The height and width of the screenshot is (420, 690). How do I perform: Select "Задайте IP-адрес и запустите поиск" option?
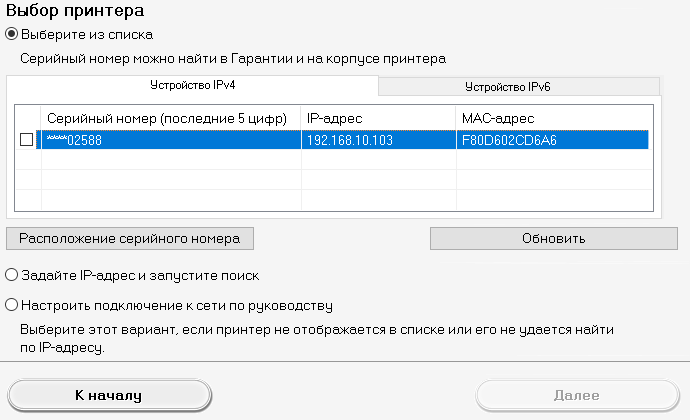tap(12, 274)
